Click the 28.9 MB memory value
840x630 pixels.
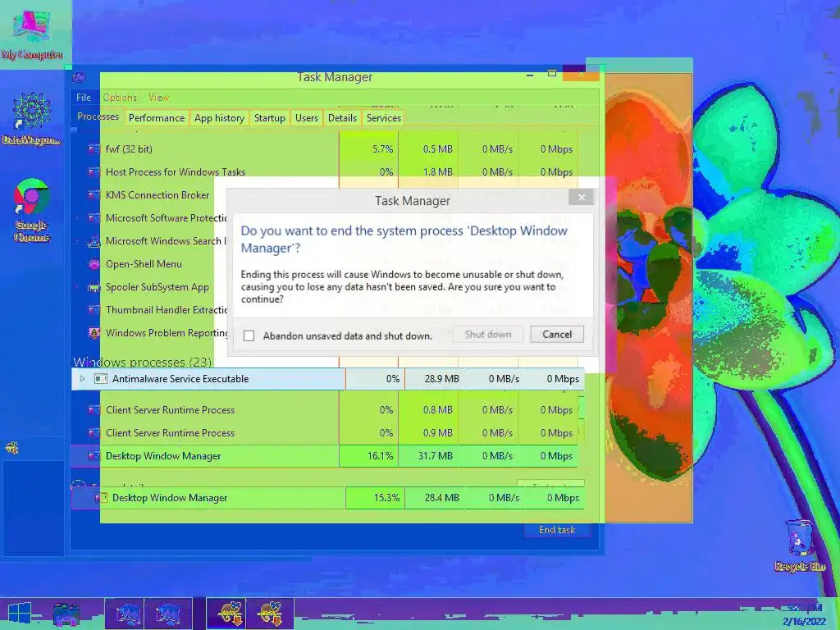pos(442,379)
